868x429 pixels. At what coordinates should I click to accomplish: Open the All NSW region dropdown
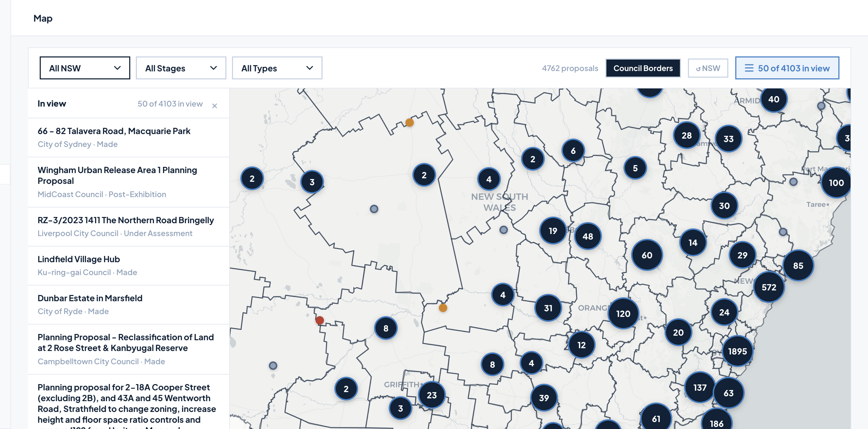tap(85, 68)
